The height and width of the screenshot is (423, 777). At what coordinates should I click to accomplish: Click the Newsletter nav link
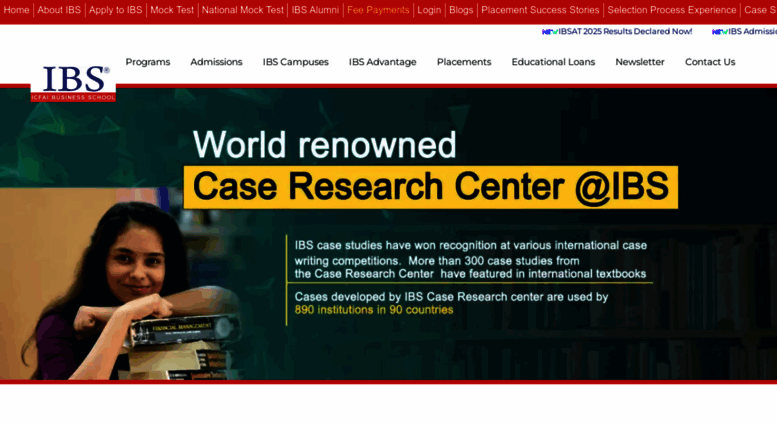639,62
